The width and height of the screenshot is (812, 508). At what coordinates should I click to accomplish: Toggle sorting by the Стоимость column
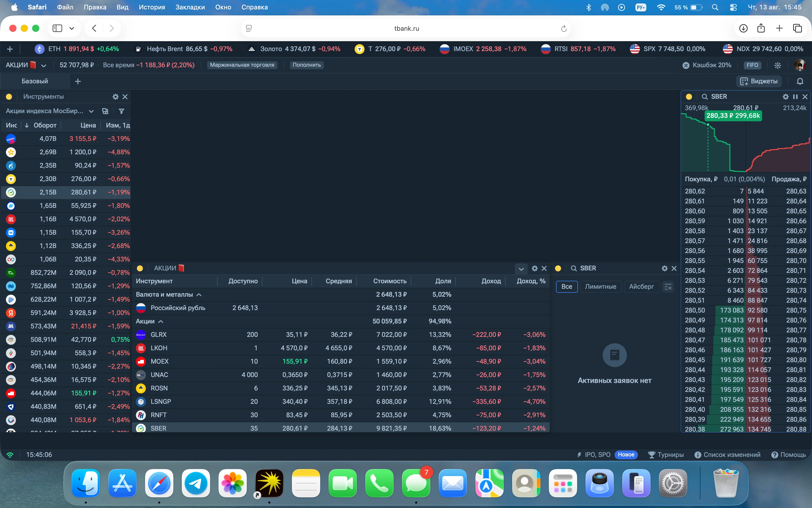390,281
